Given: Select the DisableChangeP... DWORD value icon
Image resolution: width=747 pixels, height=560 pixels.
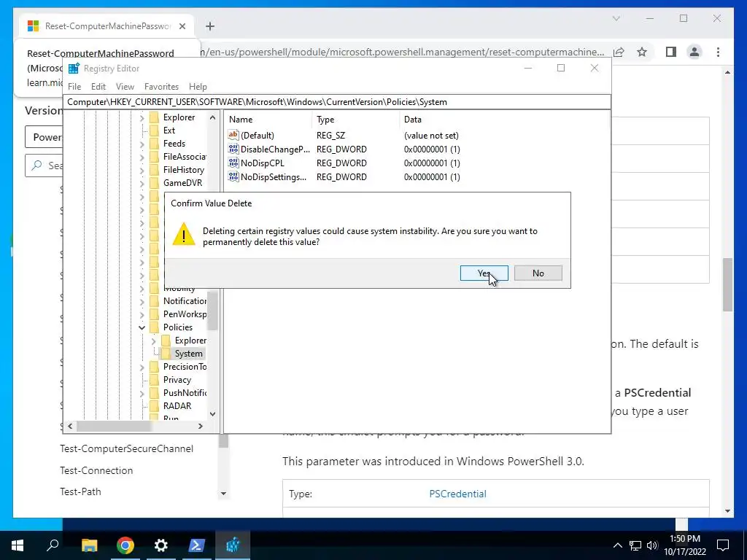Looking at the screenshot, I should pos(233,149).
